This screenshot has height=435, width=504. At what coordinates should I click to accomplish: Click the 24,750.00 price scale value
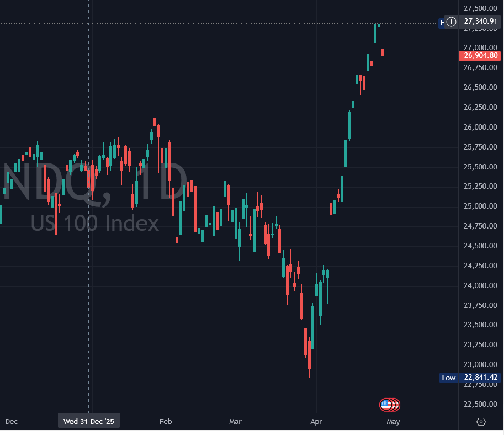click(480, 226)
